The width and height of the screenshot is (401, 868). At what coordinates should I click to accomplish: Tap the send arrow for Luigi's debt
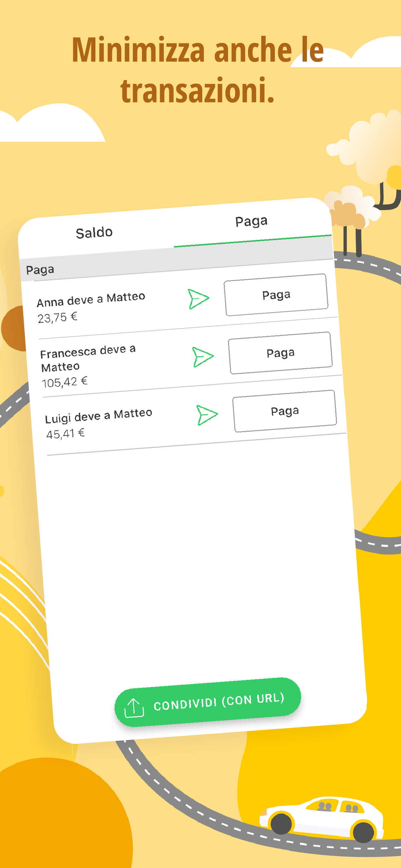click(x=207, y=415)
